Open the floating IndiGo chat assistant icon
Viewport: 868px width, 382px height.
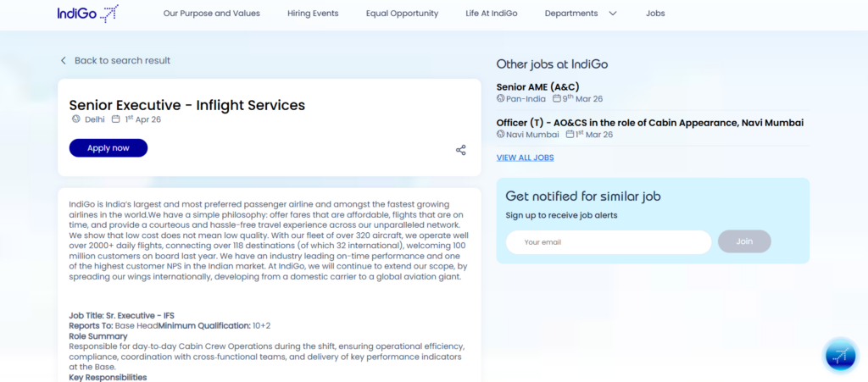pos(841,355)
